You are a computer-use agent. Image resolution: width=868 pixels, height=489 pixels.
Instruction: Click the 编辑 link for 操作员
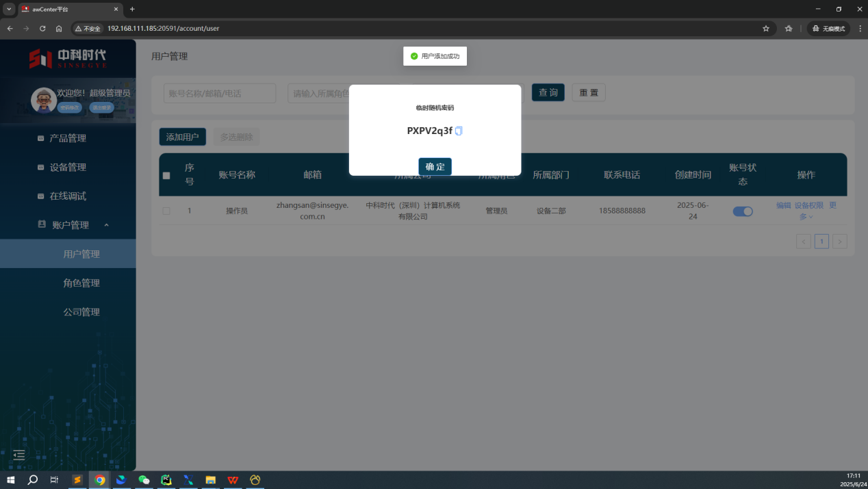783,206
